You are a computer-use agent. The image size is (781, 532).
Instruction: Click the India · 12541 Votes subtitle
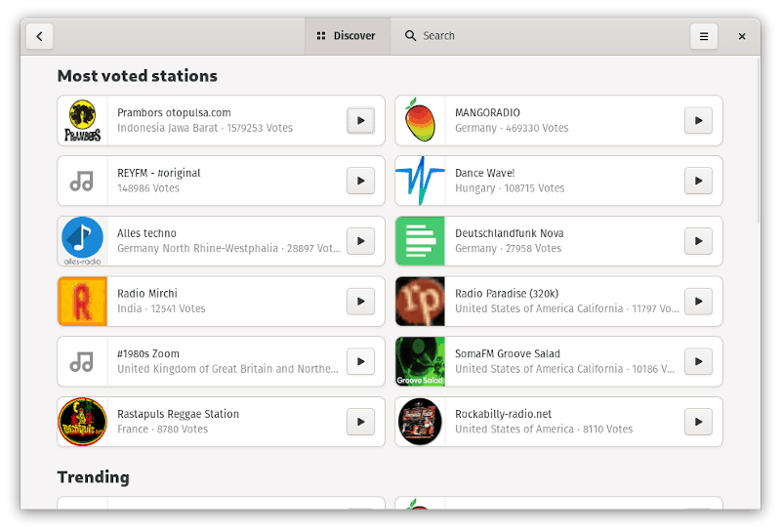click(x=161, y=308)
